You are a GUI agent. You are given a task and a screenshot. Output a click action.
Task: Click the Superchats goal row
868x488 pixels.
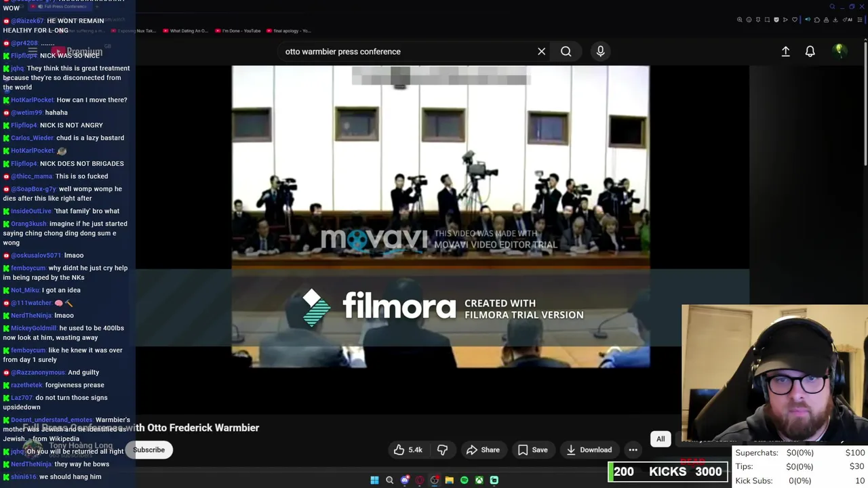click(x=800, y=453)
